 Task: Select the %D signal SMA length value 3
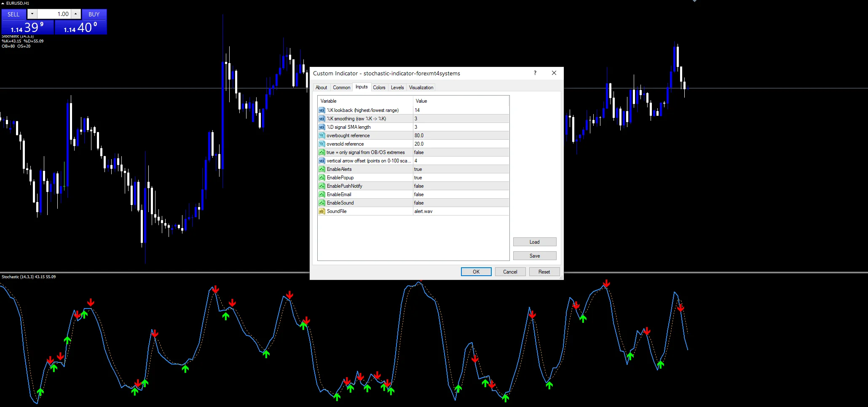[x=461, y=127]
